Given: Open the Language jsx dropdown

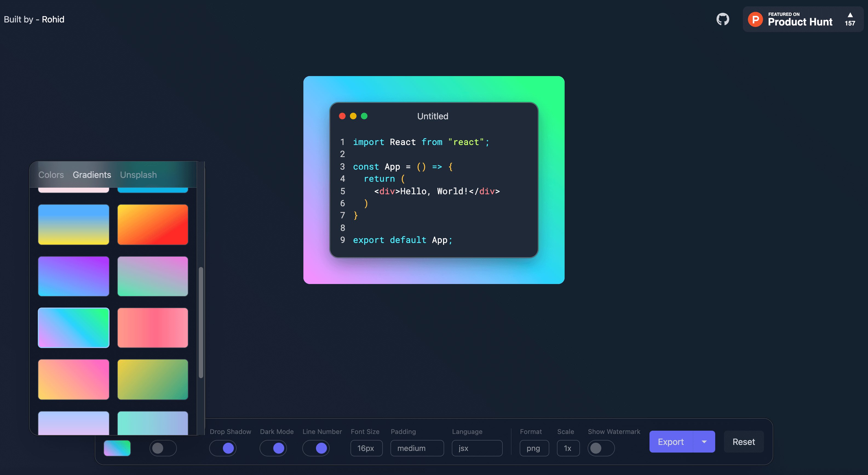Looking at the screenshot, I should click(x=477, y=448).
